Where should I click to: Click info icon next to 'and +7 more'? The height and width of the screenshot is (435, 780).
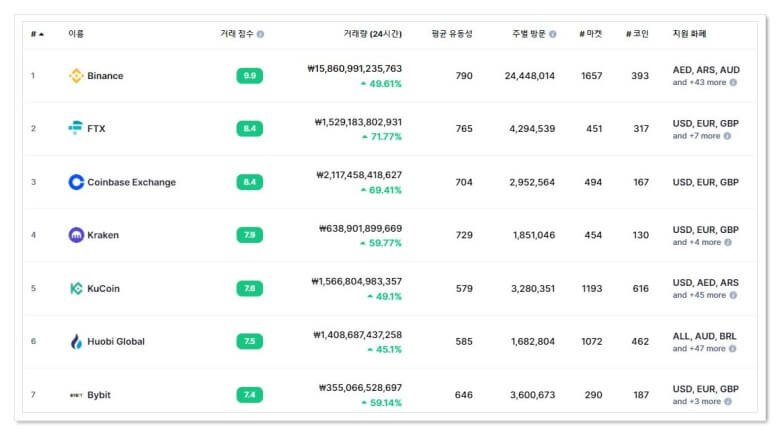click(x=727, y=136)
